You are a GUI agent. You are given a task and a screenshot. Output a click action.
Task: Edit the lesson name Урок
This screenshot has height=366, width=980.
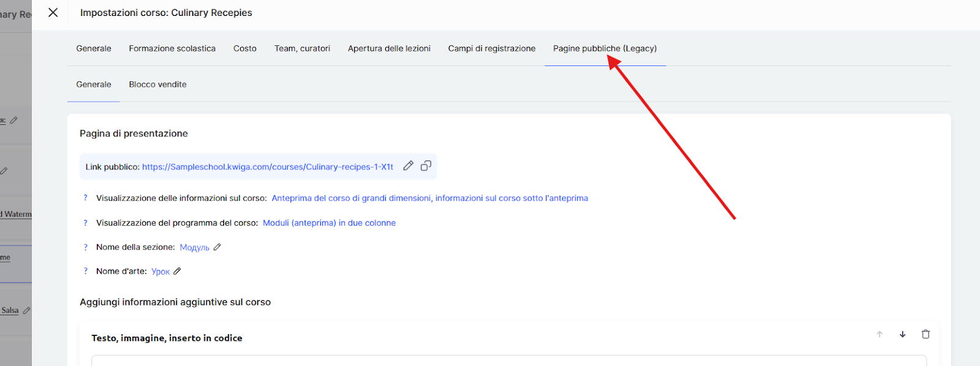[178, 271]
